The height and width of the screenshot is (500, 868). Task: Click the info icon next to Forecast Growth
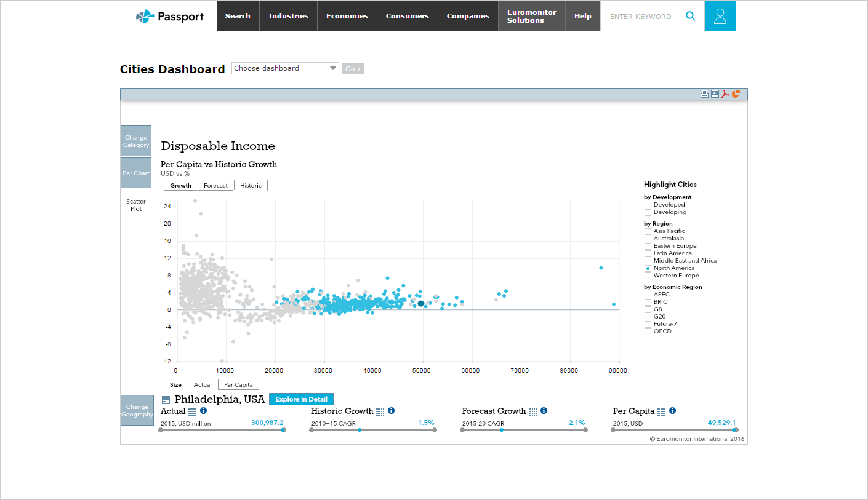[544, 411]
